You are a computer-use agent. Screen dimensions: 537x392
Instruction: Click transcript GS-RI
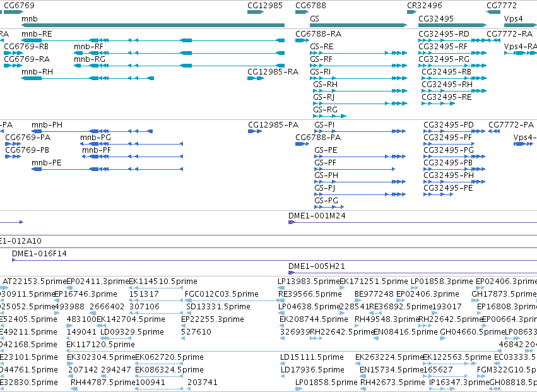358,78
